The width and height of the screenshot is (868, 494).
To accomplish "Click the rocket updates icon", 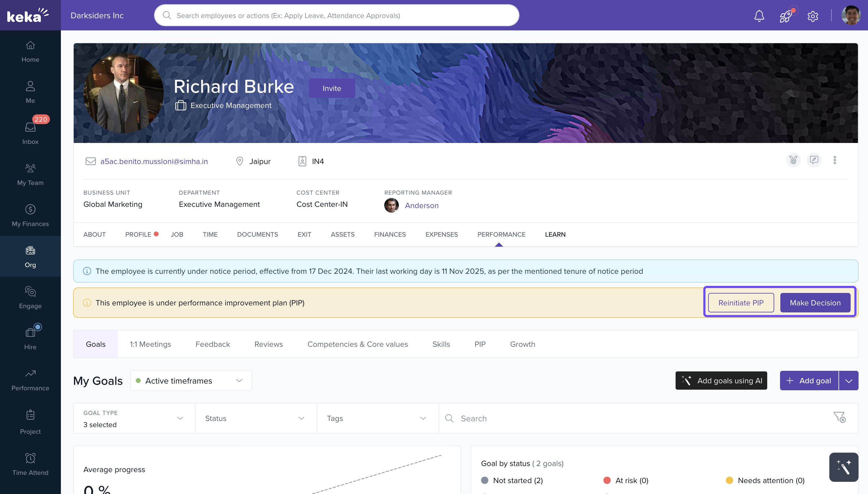I will (x=786, y=16).
